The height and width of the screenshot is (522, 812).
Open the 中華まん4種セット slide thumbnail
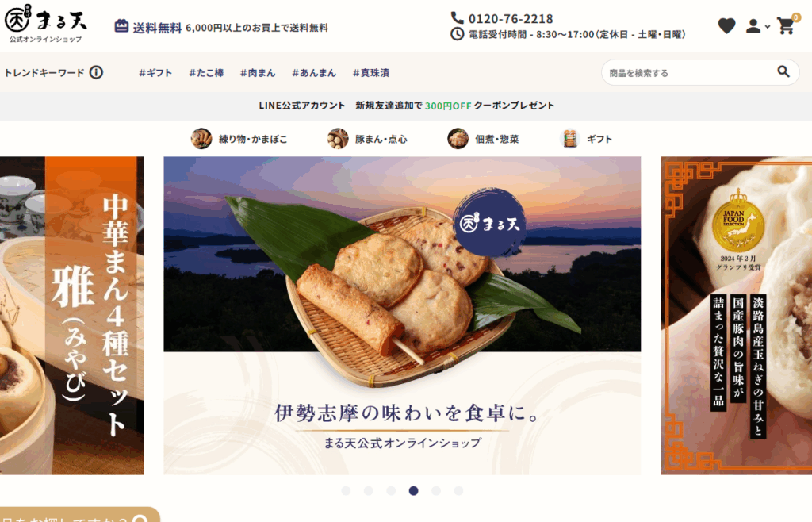click(72, 316)
